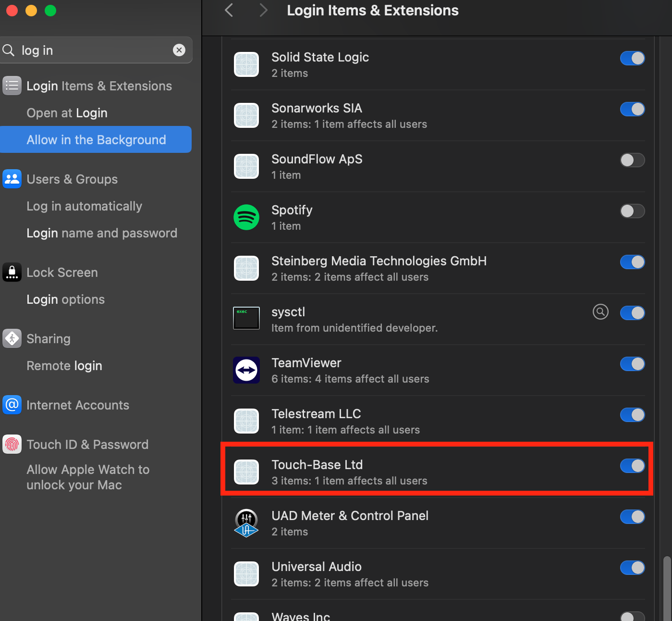Show sysctl in Finder via magnifier icon

click(600, 312)
